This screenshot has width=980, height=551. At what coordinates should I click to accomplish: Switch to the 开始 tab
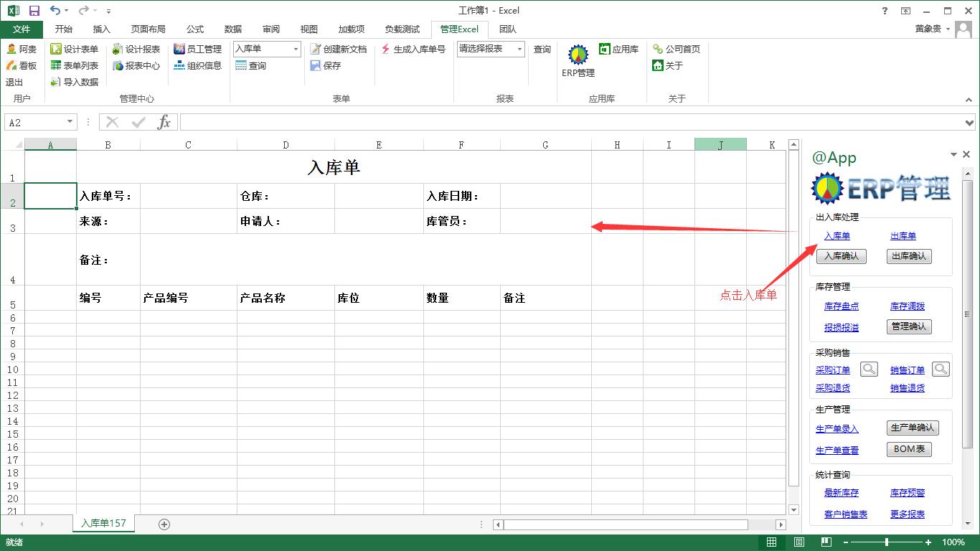63,29
